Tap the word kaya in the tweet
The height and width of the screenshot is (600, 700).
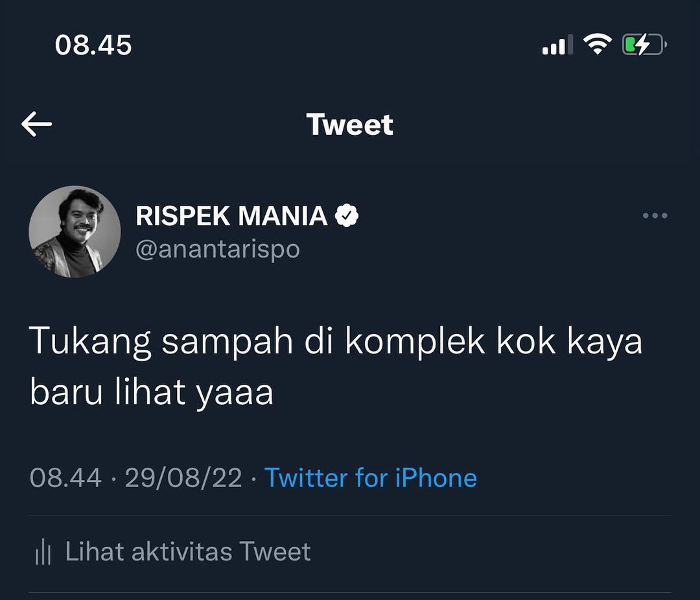coord(605,342)
